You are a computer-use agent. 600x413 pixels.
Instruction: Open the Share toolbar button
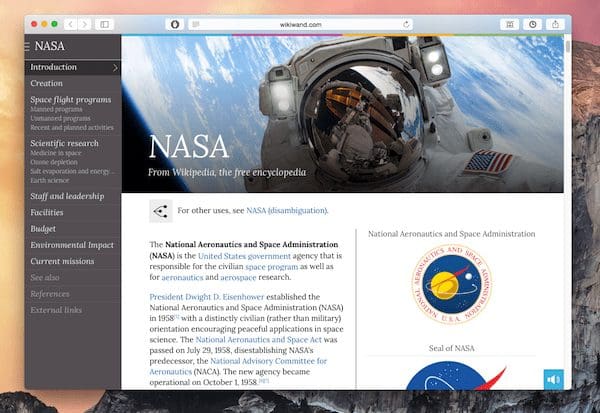tap(555, 24)
